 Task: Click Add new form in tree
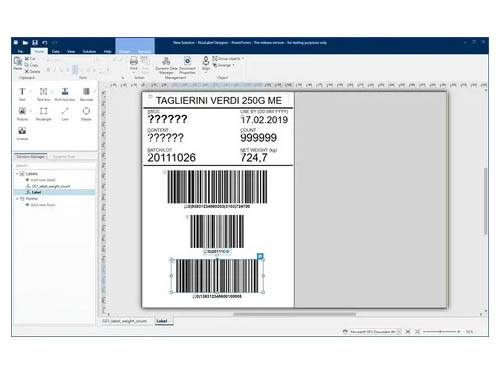[x=40, y=205]
